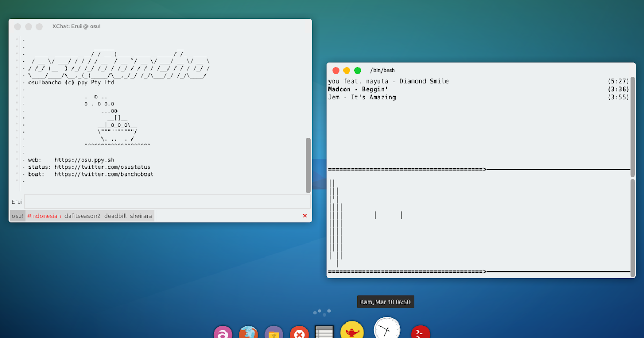Click the first gray XChat window button

coord(18,26)
